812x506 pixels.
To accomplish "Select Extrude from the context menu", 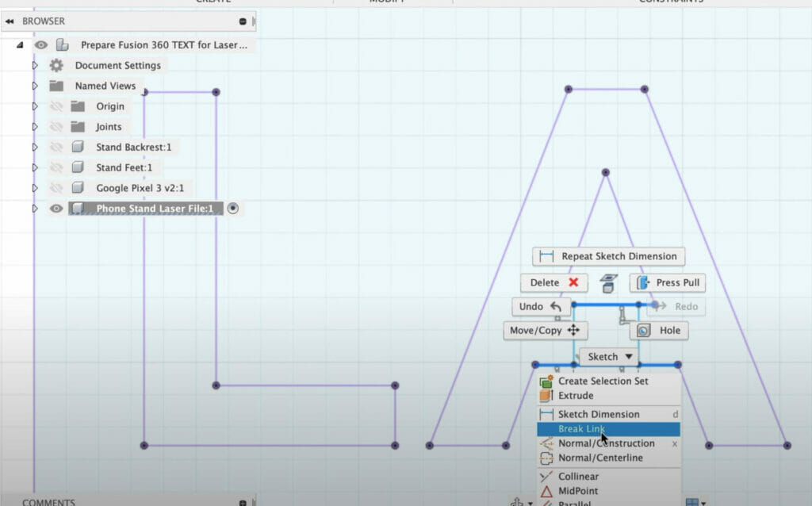I will [576, 395].
